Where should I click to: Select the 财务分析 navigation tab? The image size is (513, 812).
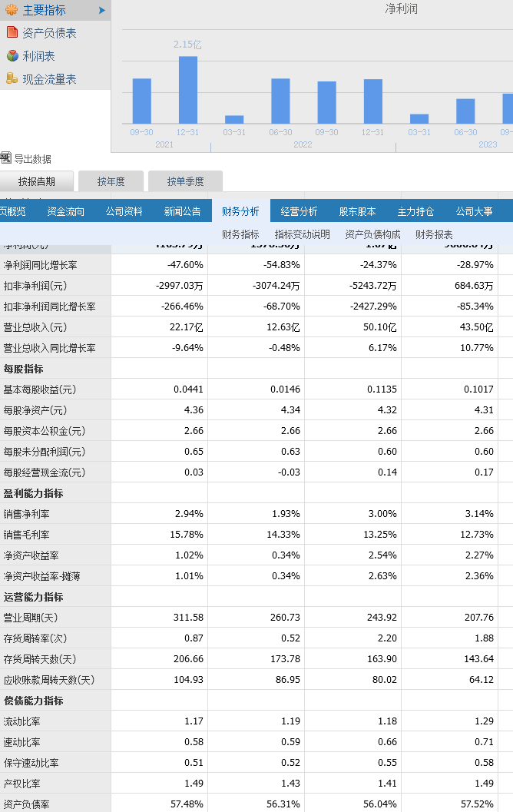[x=240, y=211]
